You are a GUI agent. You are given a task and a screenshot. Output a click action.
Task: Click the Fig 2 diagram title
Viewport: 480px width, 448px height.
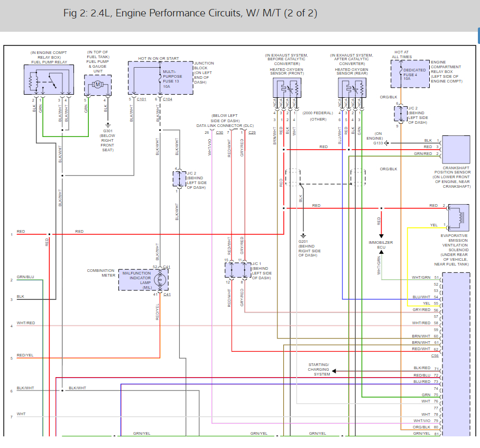(190, 13)
